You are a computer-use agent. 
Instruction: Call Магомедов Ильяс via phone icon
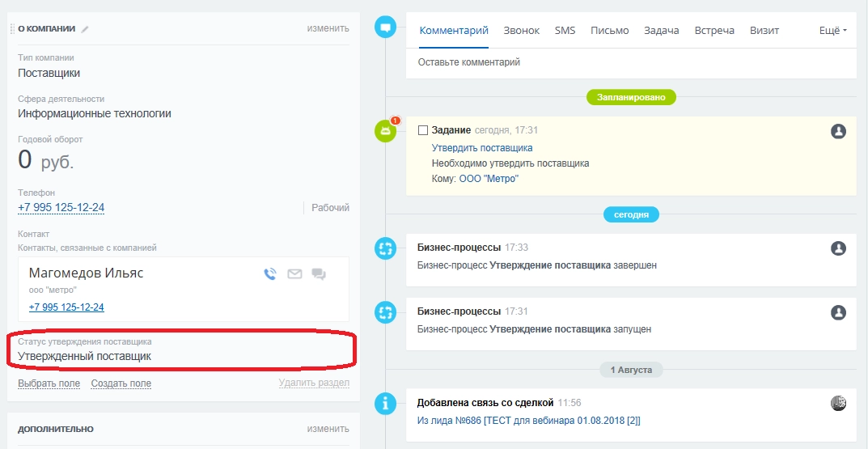coord(270,273)
